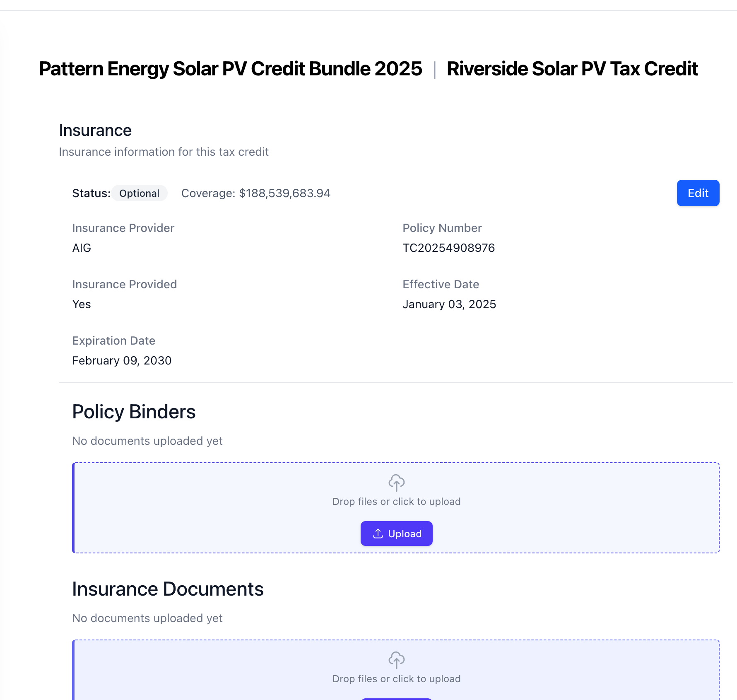Screen dimensions: 737x700
Task: Click the Insurance Documents heading
Action: pos(168,589)
